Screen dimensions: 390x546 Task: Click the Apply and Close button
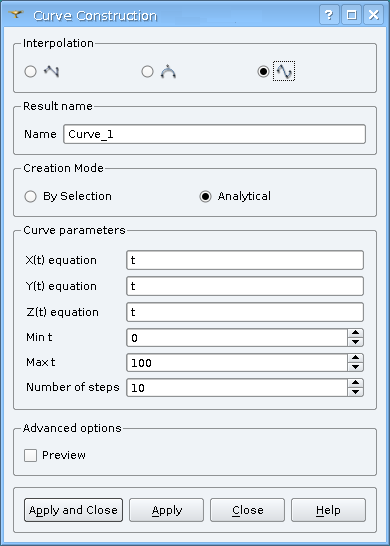pyautogui.click(x=73, y=510)
